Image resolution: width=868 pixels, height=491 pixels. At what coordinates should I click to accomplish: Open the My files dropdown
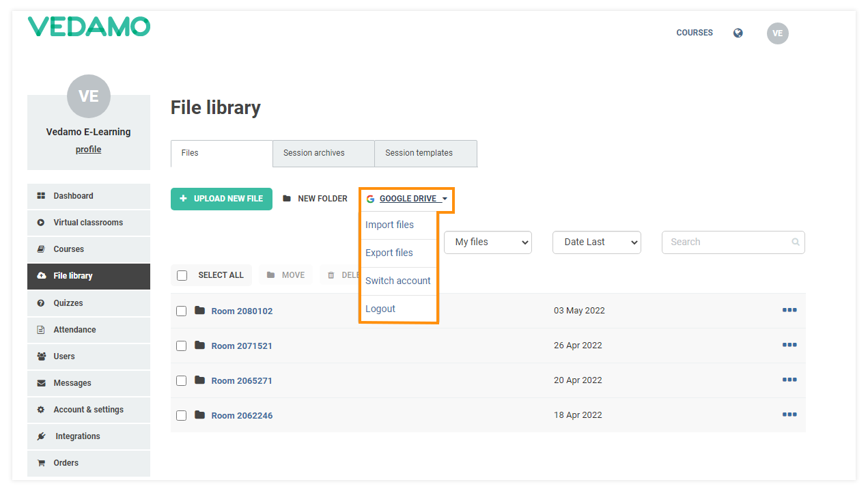click(488, 242)
